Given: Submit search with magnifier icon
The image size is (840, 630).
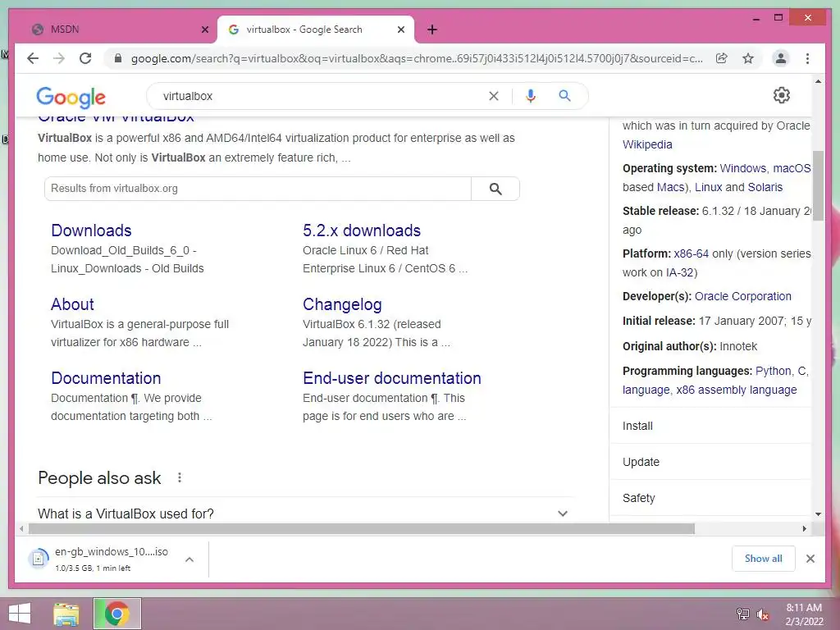Looking at the screenshot, I should [x=564, y=96].
